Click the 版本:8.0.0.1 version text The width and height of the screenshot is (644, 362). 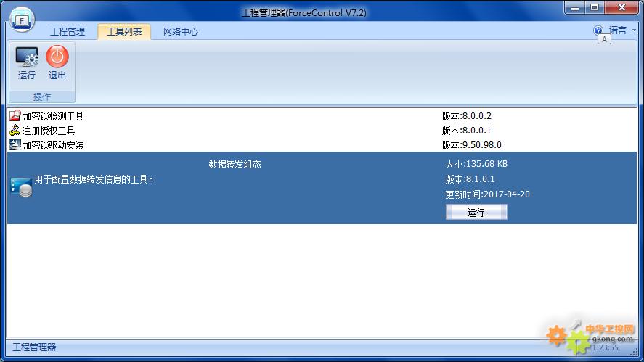466,131
